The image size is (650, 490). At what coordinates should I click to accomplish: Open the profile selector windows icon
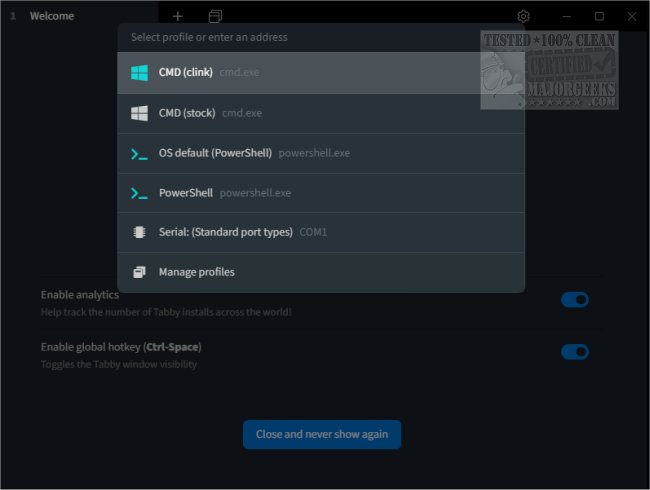point(215,16)
